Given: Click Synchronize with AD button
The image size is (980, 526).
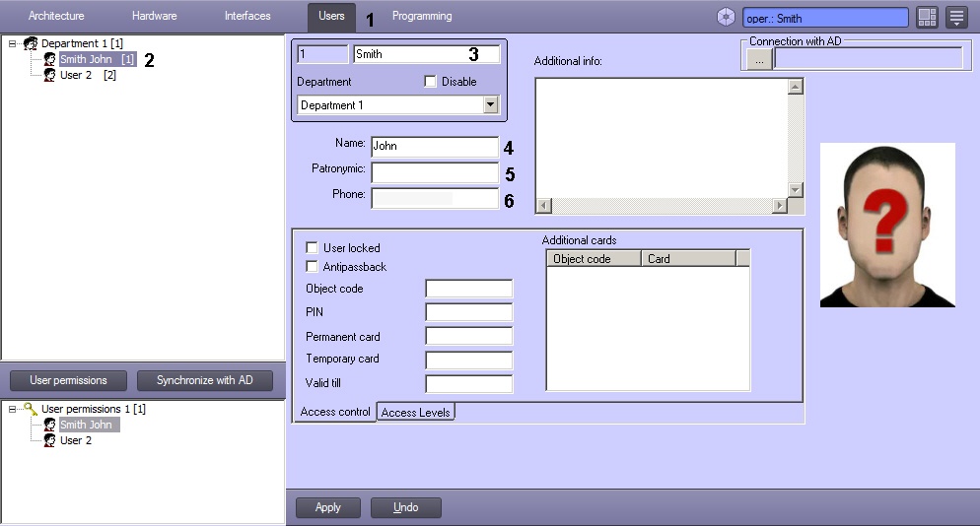Looking at the screenshot, I should [x=204, y=380].
